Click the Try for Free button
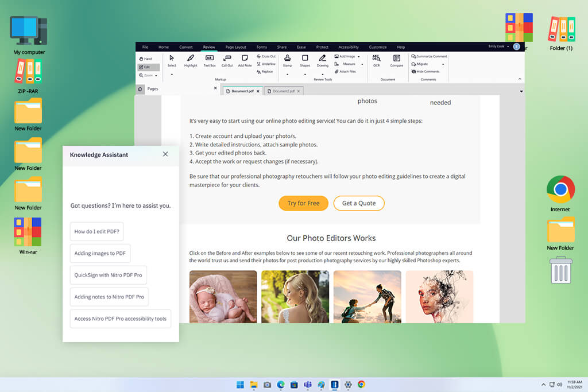588x392 pixels. (303, 203)
